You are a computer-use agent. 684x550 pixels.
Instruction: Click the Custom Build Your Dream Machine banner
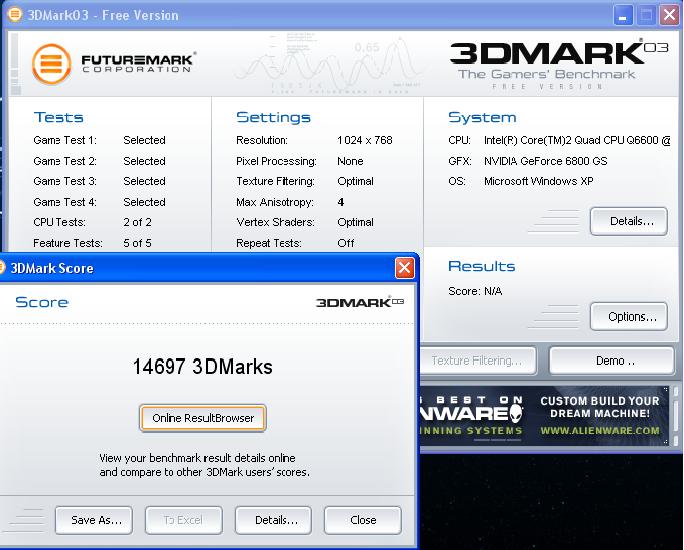point(600,407)
